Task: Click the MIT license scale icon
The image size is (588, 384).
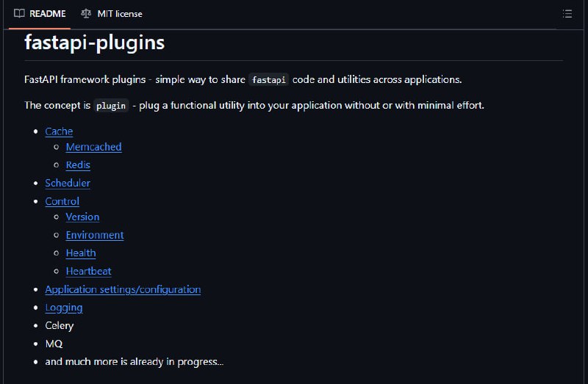Action: click(86, 14)
